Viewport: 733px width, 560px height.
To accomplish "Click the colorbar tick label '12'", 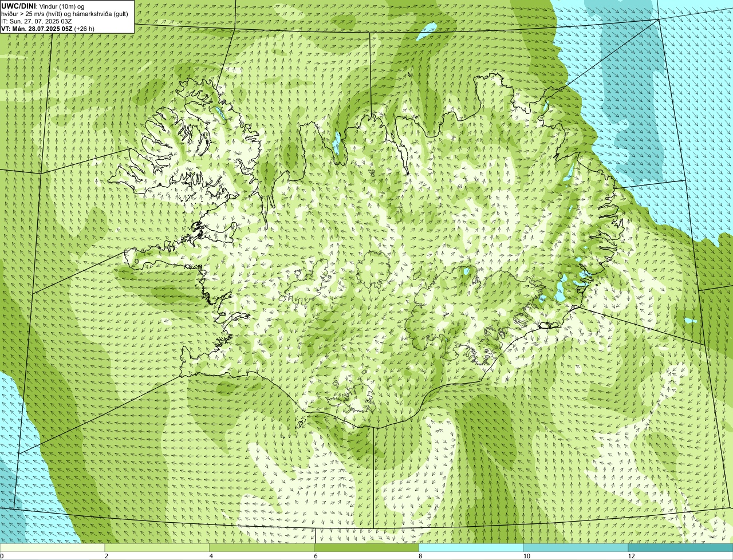I will click(x=631, y=556).
